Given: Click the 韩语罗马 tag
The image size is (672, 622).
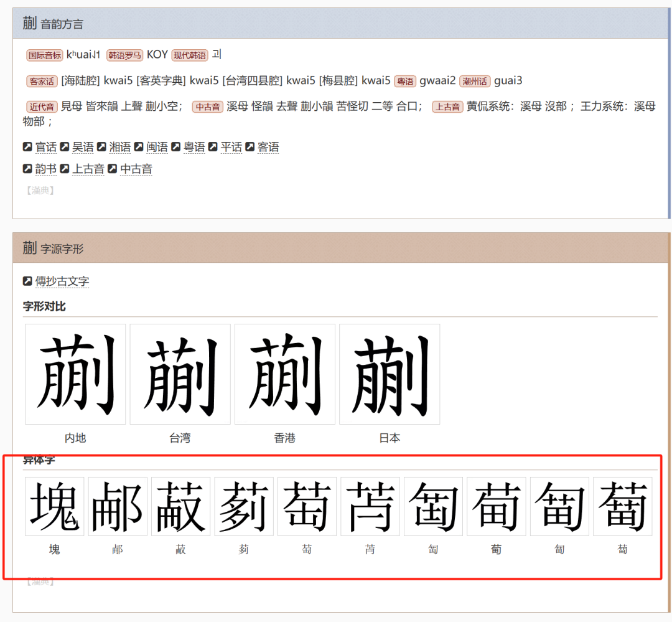Looking at the screenshot, I should pyautogui.click(x=124, y=55).
